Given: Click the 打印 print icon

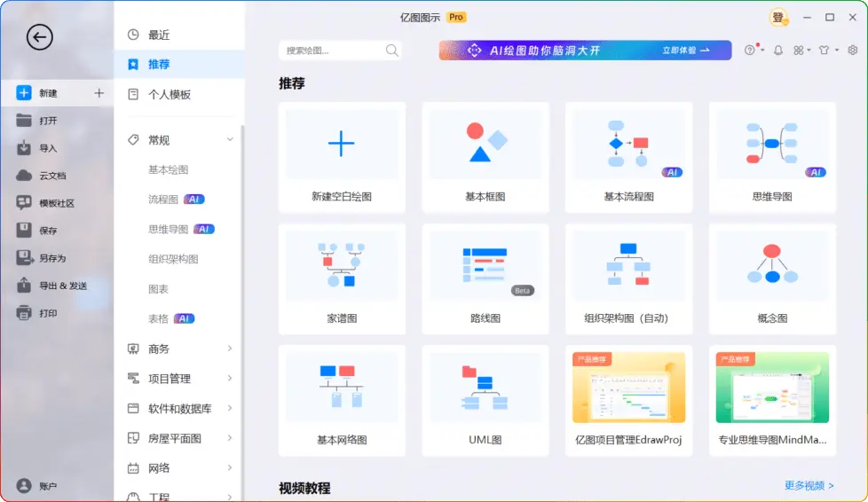Looking at the screenshot, I should (24, 313).
